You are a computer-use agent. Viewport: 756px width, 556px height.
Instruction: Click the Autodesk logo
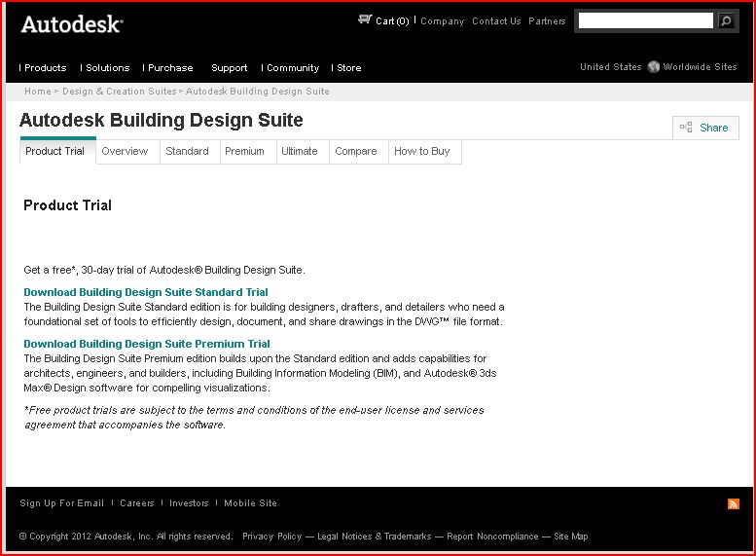tap(72, 24)
